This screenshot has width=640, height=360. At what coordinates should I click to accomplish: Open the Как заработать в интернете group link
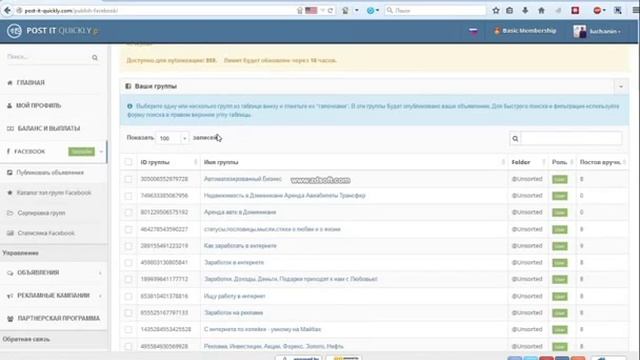[x=240, y=246]
